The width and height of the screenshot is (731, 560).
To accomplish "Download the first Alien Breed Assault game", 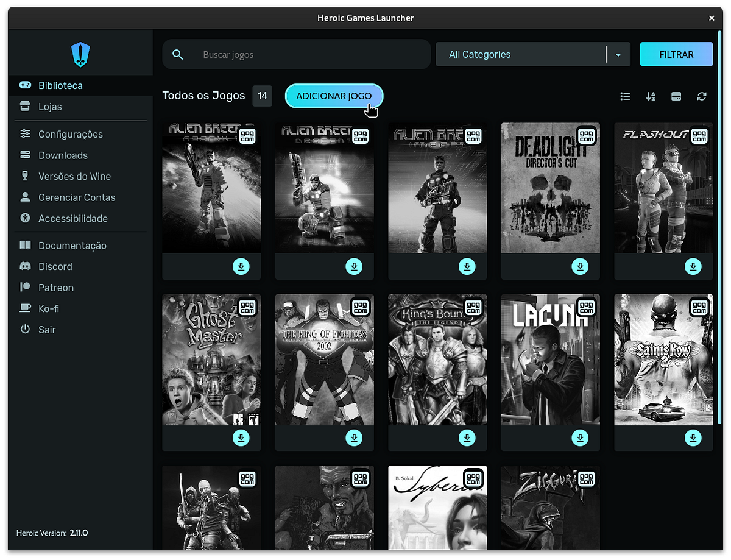I will point(241,266).
